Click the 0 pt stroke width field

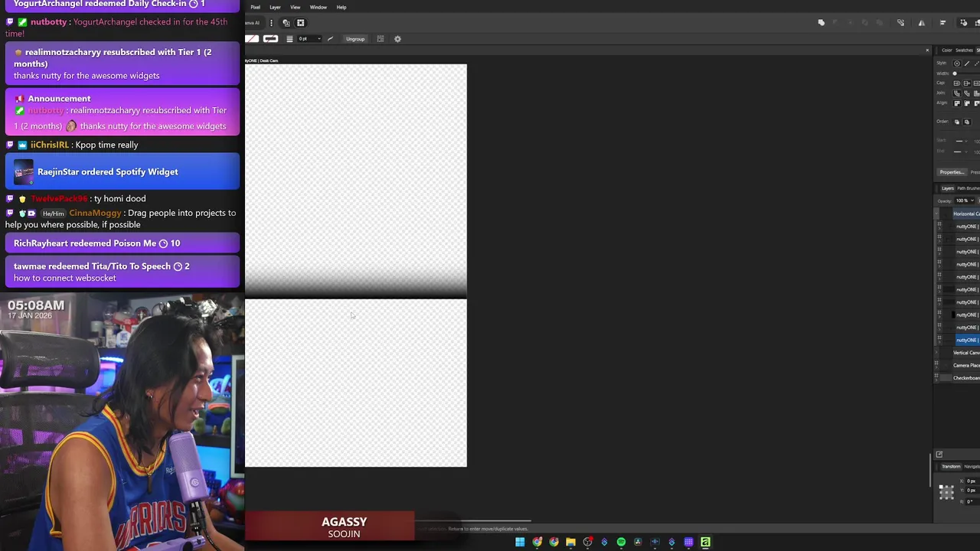[305, 38]
